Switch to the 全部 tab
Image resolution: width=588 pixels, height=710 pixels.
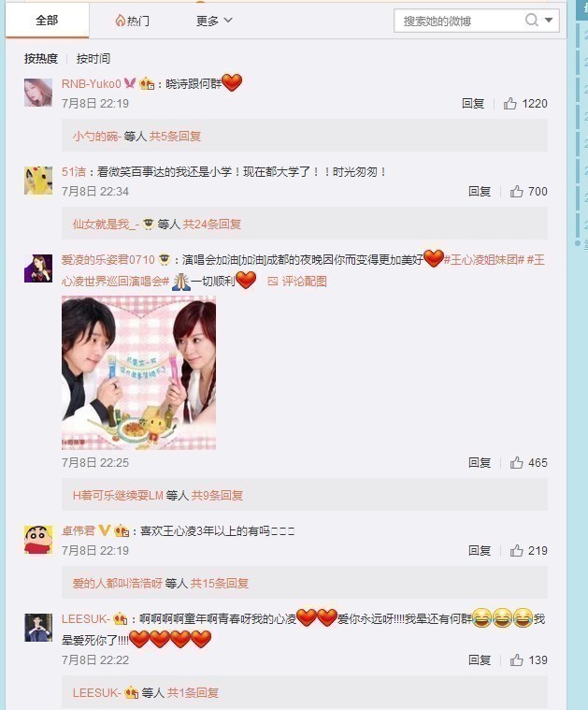pos(47,21)
